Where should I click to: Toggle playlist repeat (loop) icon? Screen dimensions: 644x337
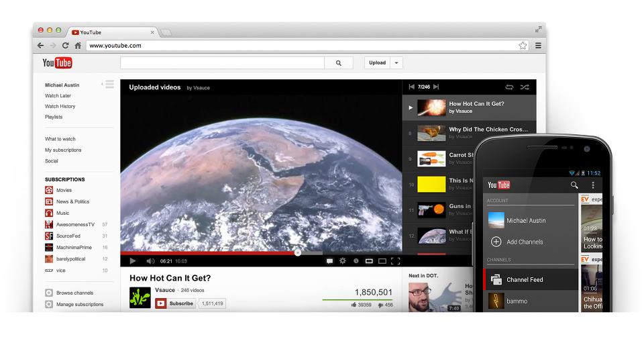509,87
